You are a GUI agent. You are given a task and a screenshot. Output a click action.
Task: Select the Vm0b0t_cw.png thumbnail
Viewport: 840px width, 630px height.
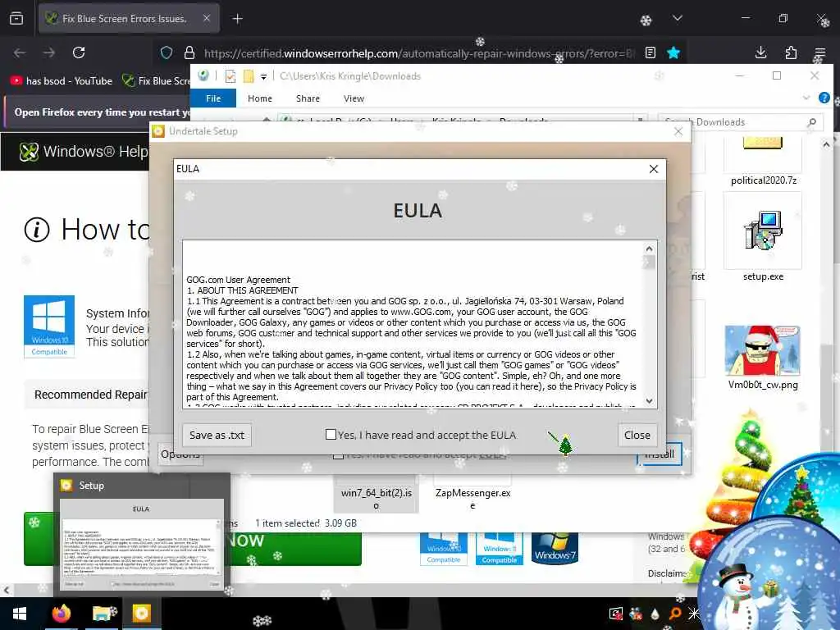tap(762, 350)
